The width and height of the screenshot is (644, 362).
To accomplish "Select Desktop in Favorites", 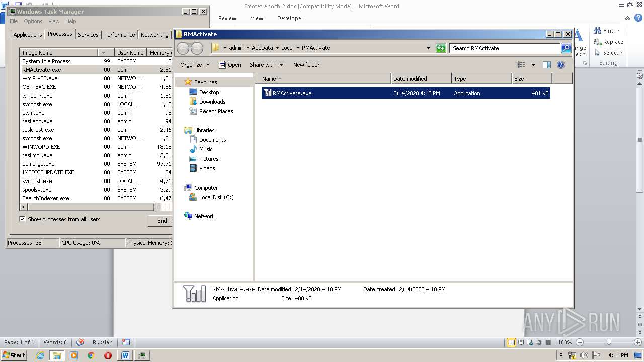I will point(209,92).
